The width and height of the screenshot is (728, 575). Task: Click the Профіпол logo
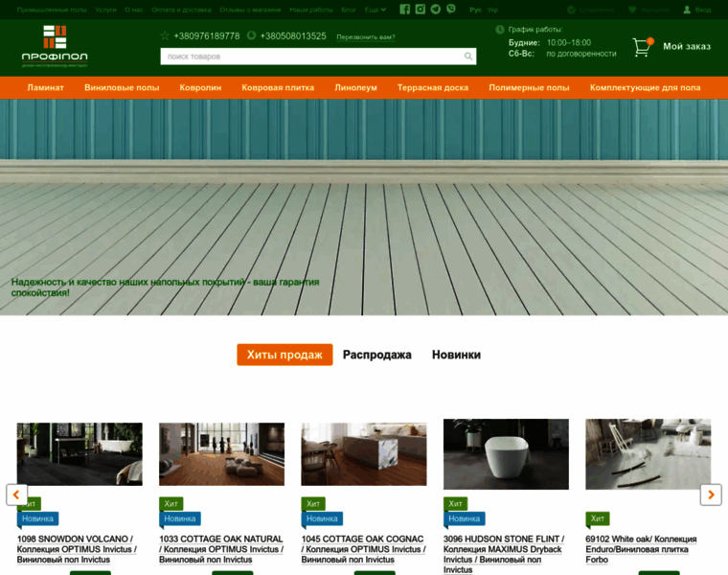(55, 46)
